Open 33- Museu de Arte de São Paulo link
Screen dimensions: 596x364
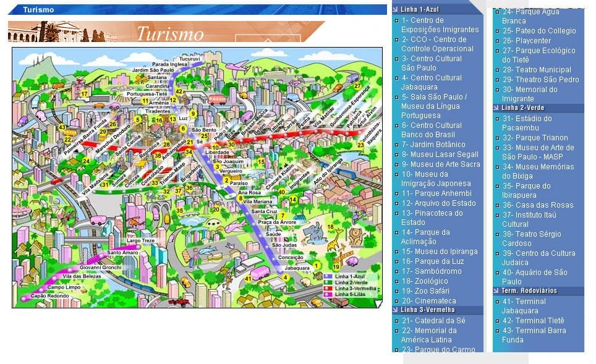pyautogui.click(x=538, y=152)
